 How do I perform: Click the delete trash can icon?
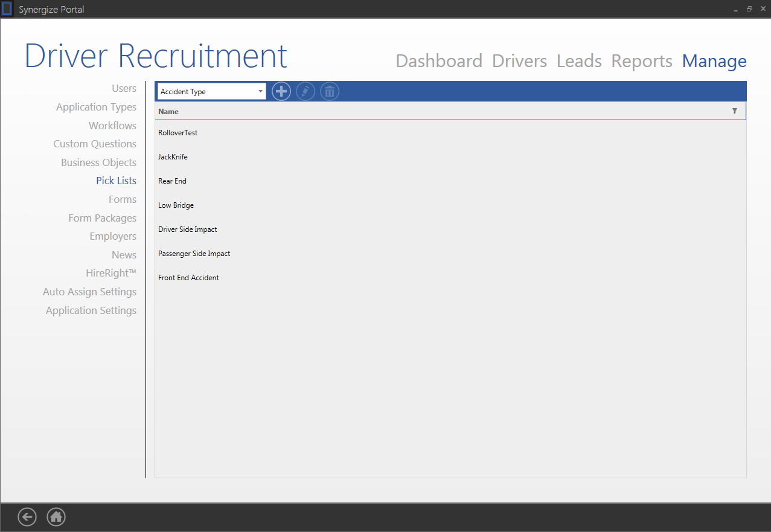[330, 91]
